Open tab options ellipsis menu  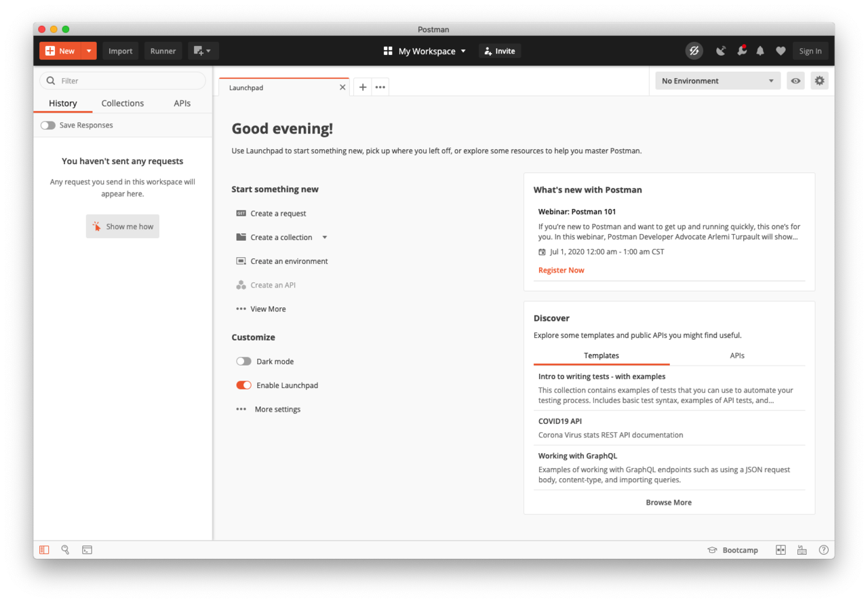click(x=380, y=87)
